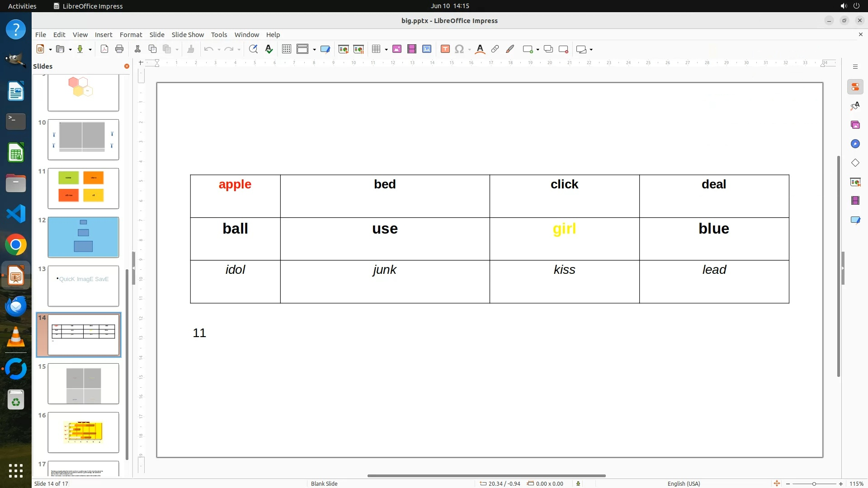Click the Insert Text Box icon

pyautogui.click(x=445, y=49)
